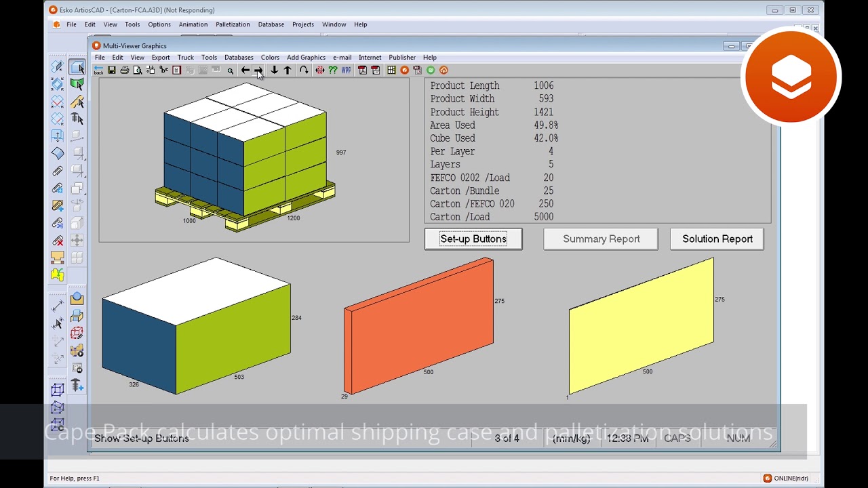Go to next solution with right arrow
868x488 pixels.
[258, 70]
